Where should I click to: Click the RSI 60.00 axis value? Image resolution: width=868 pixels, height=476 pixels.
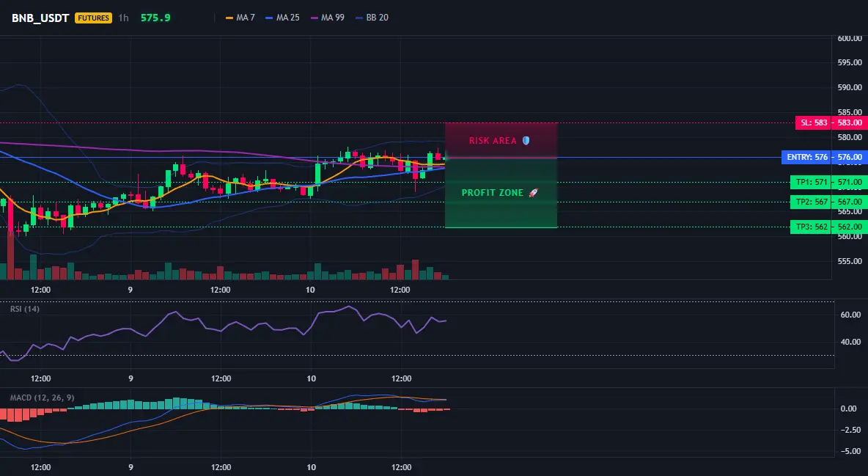click(851, 315)
